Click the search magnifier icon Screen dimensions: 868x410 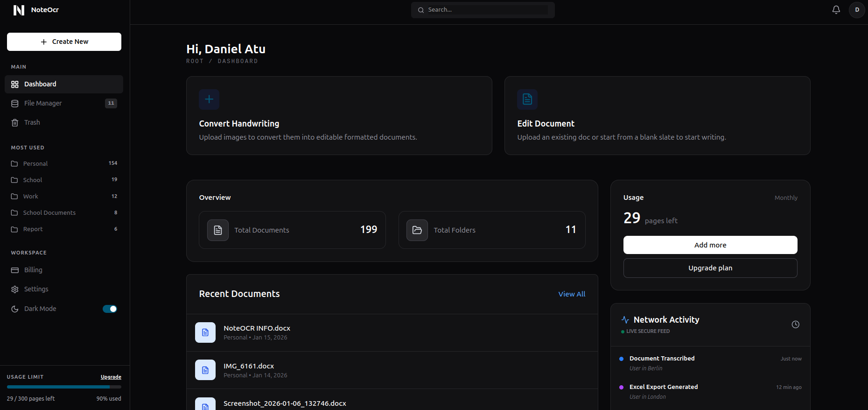pos(421,10)
